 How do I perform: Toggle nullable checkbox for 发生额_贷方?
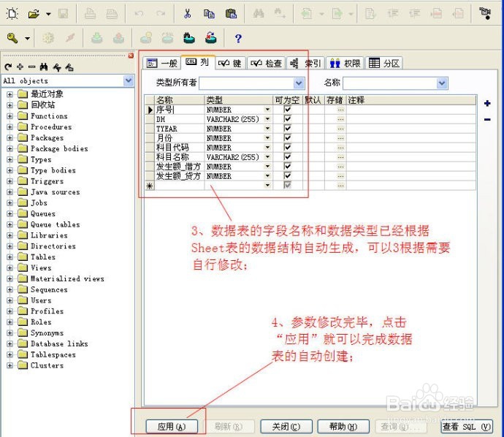(x=287, y=175)
